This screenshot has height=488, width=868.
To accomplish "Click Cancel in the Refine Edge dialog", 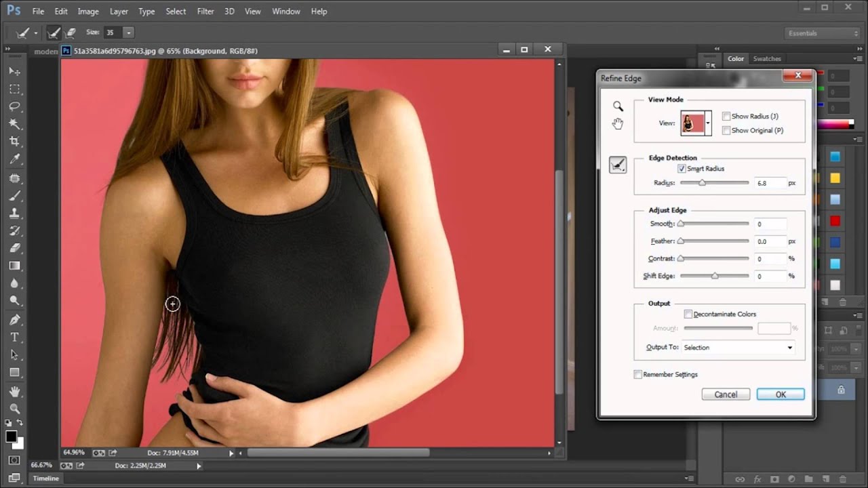I will pos(726,394).
